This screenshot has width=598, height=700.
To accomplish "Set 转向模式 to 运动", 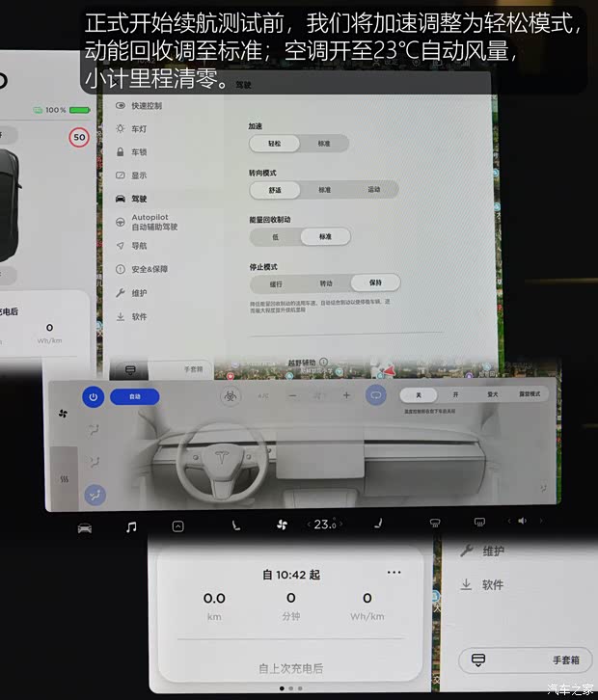I will click(x=374, y=189).
